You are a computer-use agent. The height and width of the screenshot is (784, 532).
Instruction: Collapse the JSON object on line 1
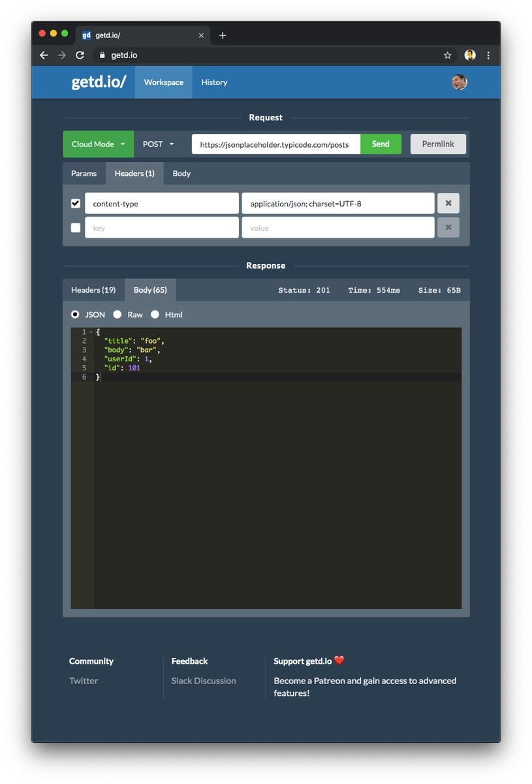coord(91,332)
